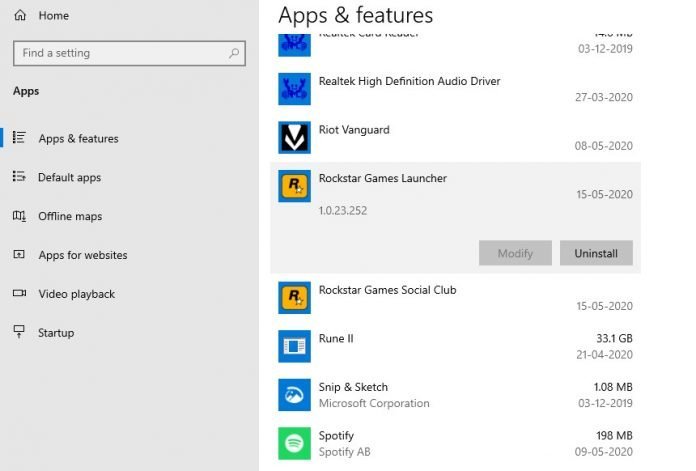Click the Apps for websites icon

tap(19, 254)
